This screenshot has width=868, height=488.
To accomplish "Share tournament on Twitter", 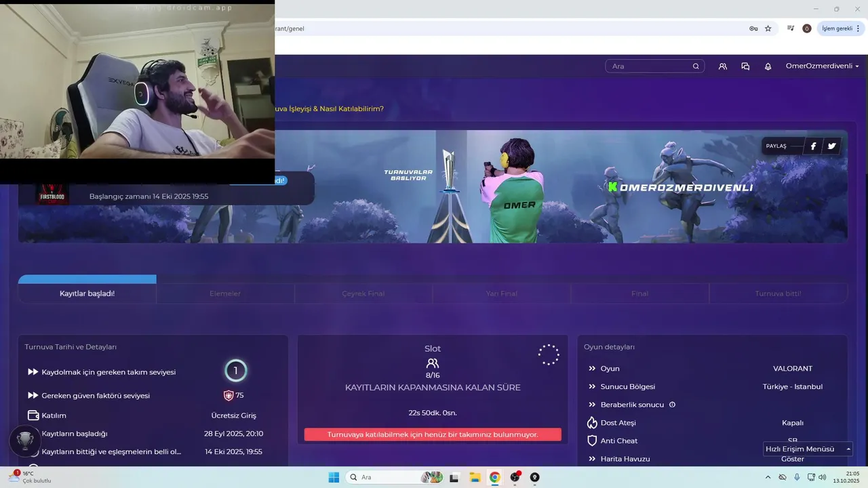I will click(831, 146).
